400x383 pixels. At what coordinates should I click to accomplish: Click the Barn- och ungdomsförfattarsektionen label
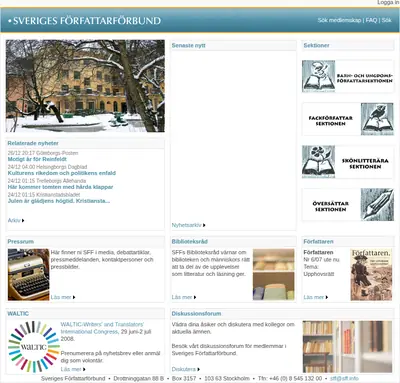tap(364, 78)
